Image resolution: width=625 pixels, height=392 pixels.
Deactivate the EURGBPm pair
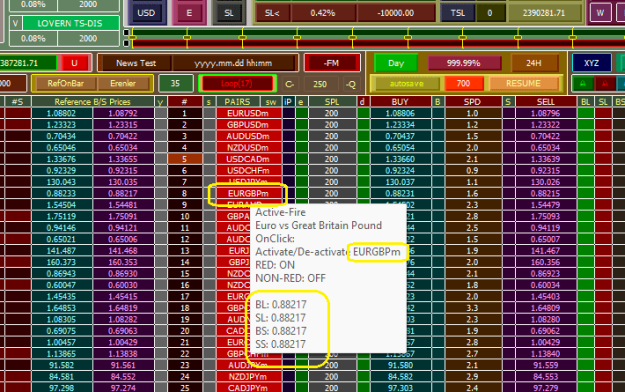pyautogui.click(x=249, y=193)
